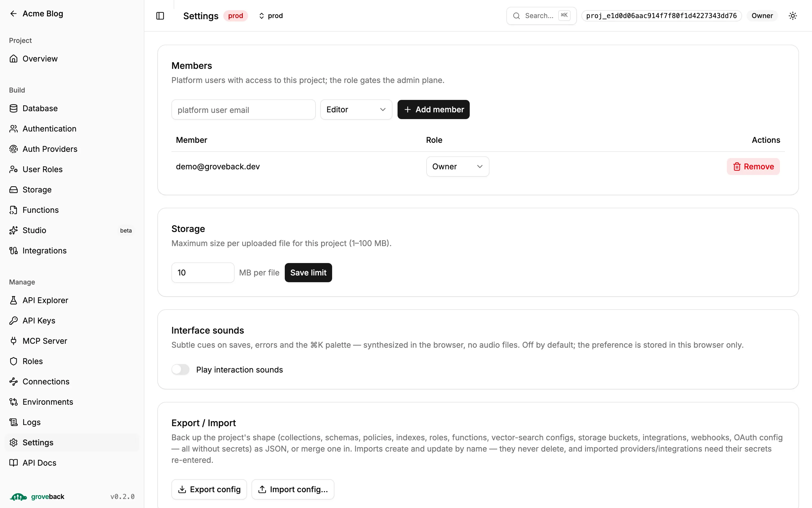
Task: Open the prod environment switcher
Action: click(x=271, y=16)
